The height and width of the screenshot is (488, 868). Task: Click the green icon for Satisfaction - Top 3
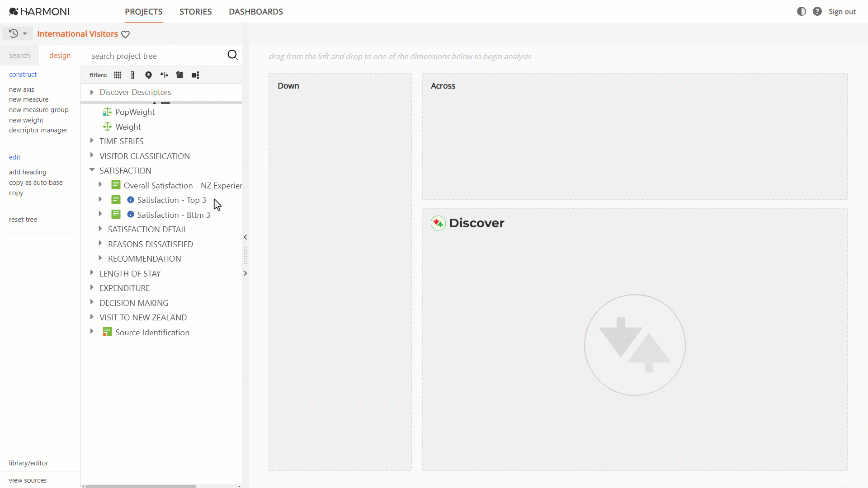coord(116,200)
